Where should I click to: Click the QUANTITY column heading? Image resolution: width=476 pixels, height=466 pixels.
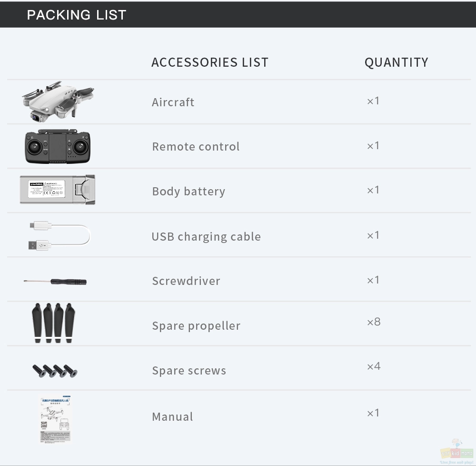[397, 62]
